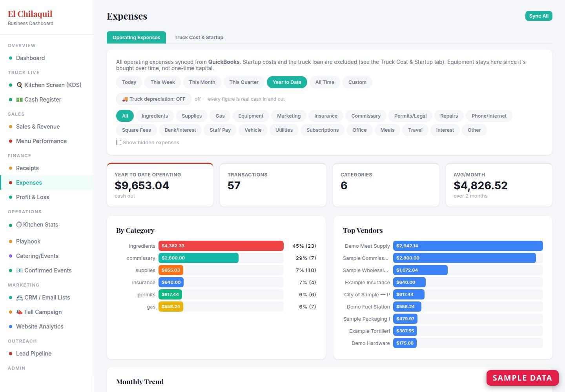Filter expenses by Supplies

coord(192,116)
